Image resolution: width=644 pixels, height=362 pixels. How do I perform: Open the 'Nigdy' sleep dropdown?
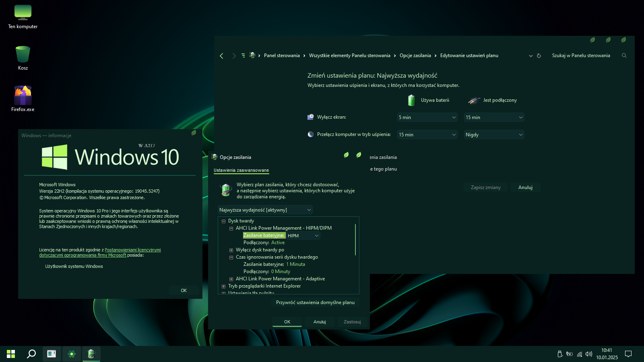tap(494, 135)
